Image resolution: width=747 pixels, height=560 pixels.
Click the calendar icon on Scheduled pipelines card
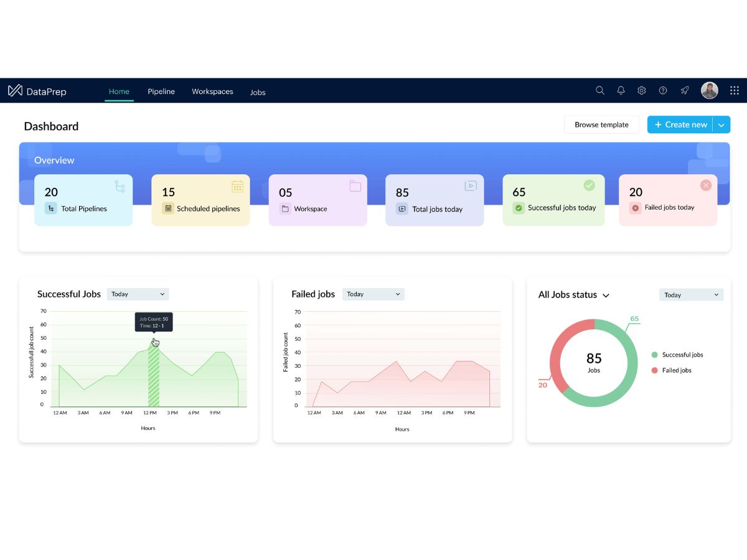tap(237, 186)
